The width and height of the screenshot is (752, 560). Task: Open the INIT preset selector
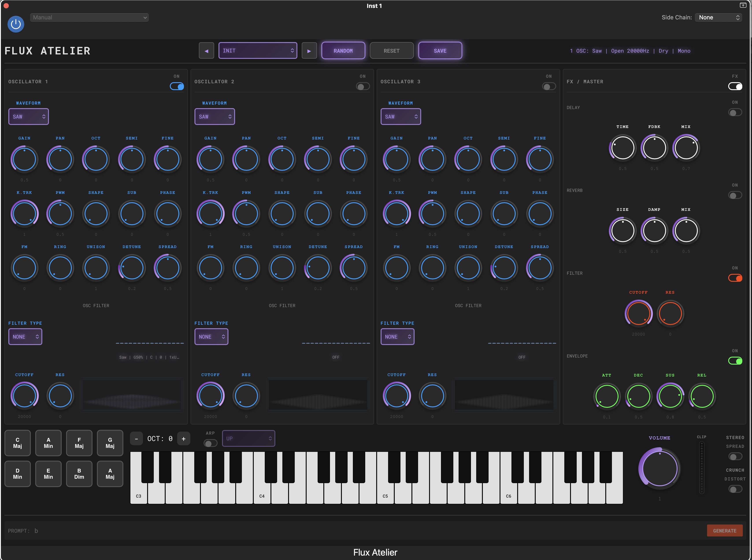coord(258,50)
